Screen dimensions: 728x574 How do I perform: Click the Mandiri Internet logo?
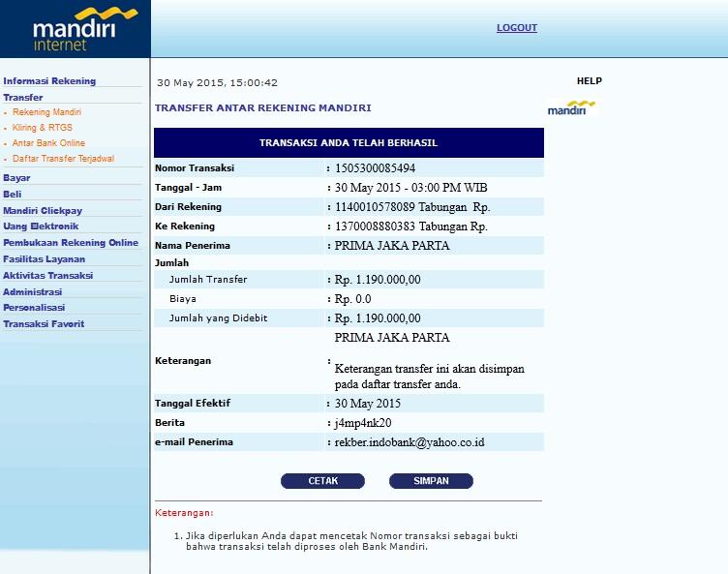[x=85, y=29]
